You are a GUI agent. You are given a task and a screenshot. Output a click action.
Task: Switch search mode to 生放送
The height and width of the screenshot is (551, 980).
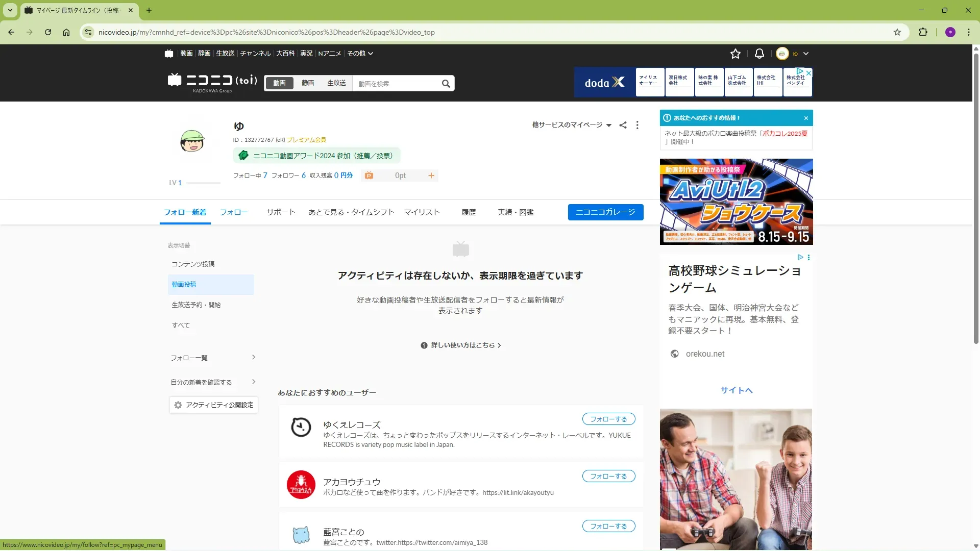(x=336, y=83)
